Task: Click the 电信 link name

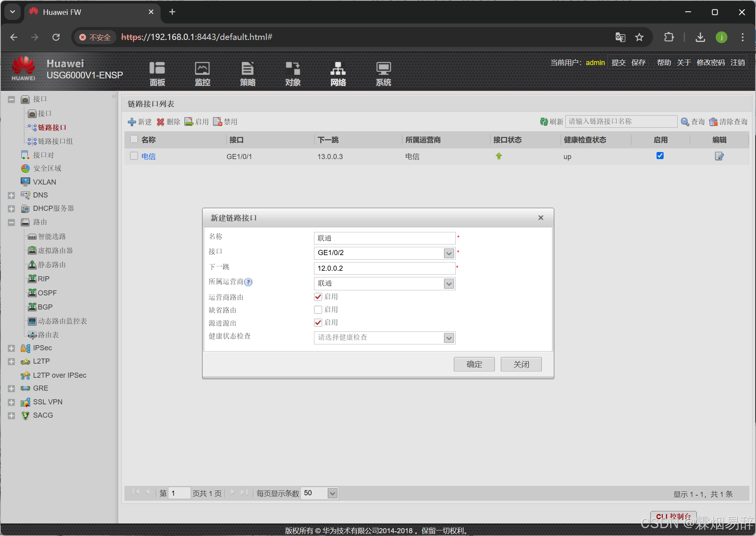Action: point(148,157)
